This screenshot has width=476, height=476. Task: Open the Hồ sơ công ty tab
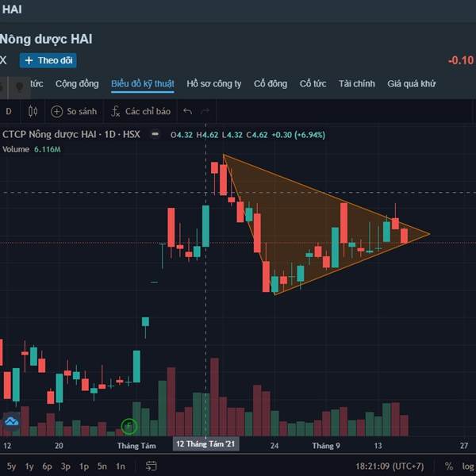214,84
